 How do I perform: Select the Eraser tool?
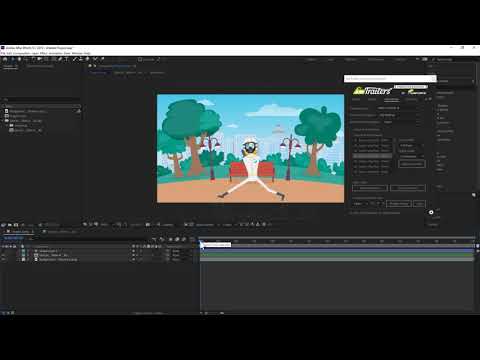click(x=87, y=59)
